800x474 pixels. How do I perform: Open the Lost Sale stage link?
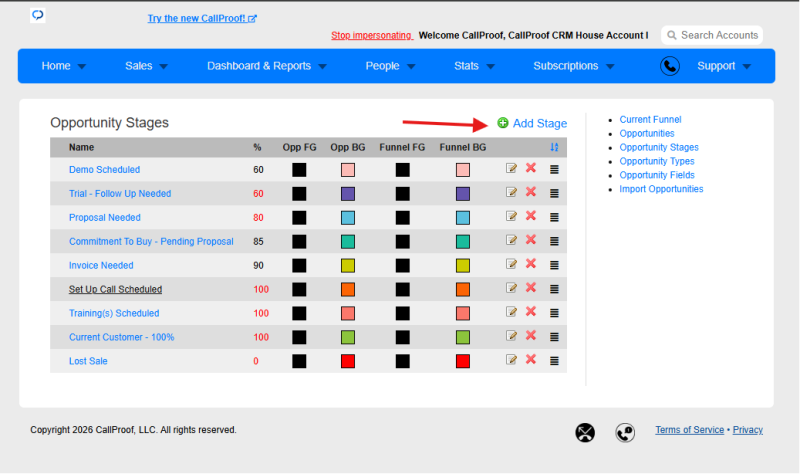coord(88,361)
